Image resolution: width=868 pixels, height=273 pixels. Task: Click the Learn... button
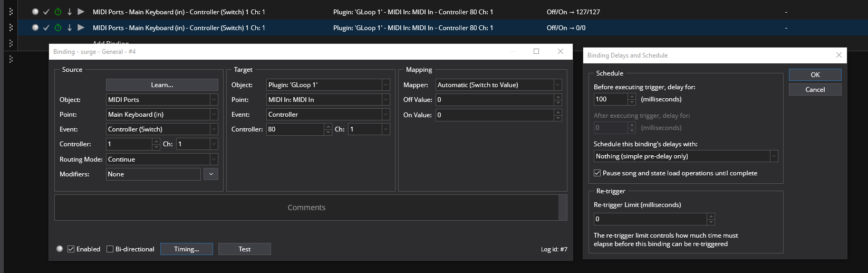coord(162,85)
